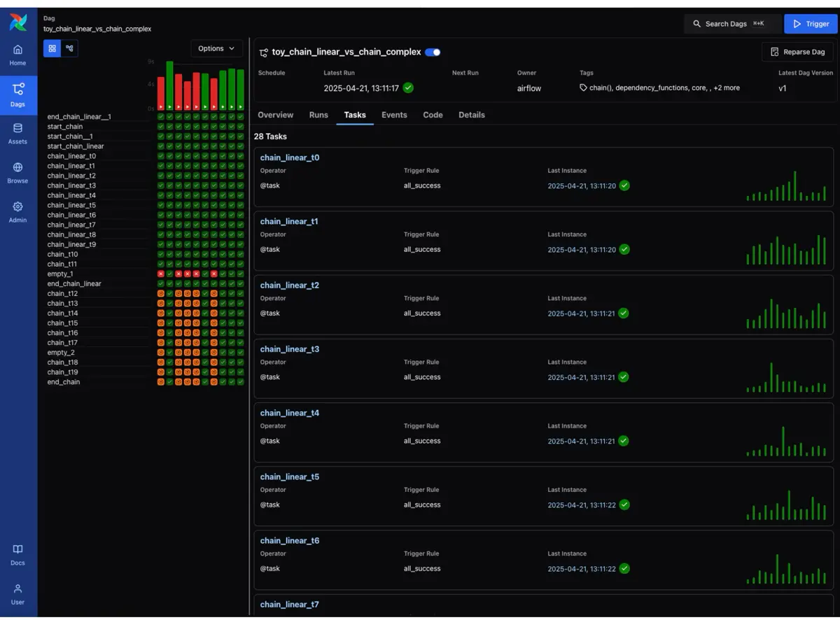Open Home from the sidebar
The height and width of the screenshot is (620, 840).
click(x=17, y=55)
